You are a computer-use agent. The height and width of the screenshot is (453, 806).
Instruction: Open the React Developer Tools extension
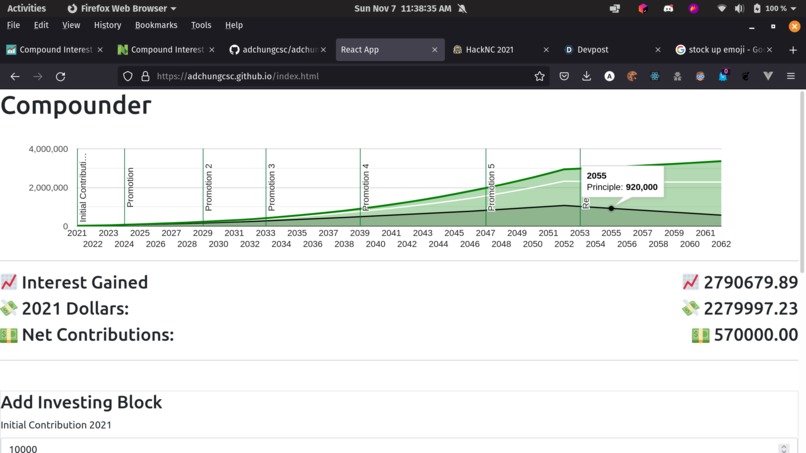(x=654, y=77)
